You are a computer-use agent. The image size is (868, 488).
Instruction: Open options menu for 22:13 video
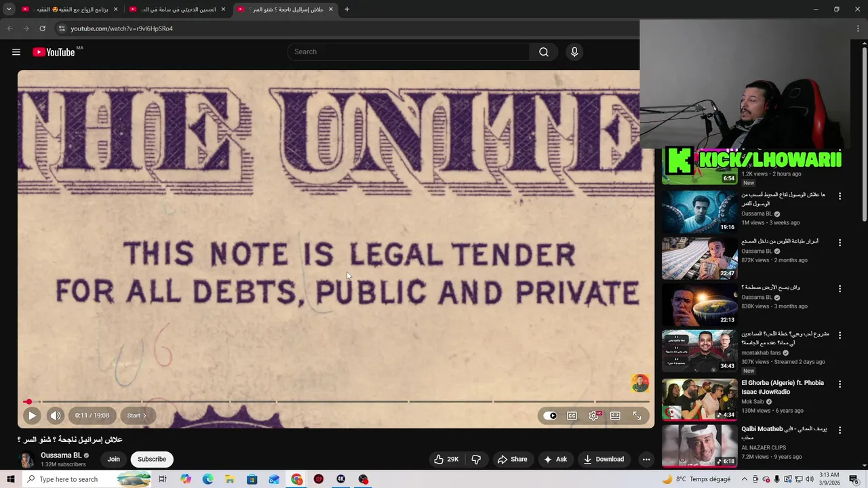(x=840, y=288)
